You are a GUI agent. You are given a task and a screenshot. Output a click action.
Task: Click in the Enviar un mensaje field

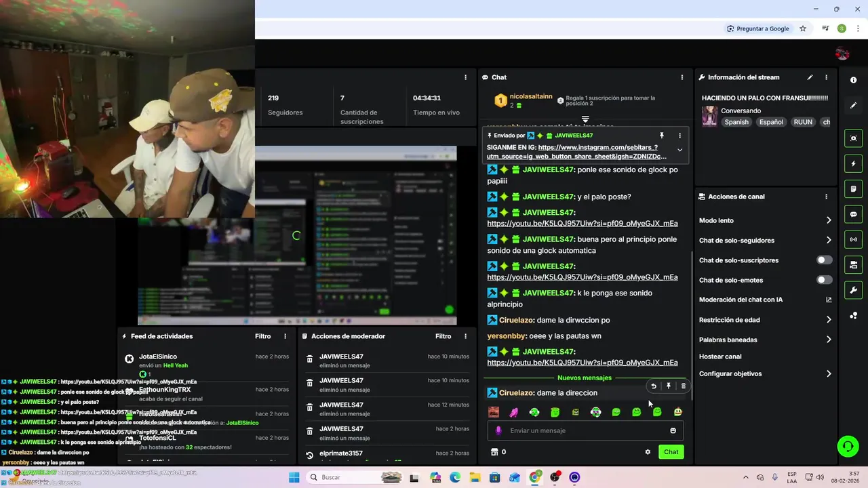click(x=585, y=430)
